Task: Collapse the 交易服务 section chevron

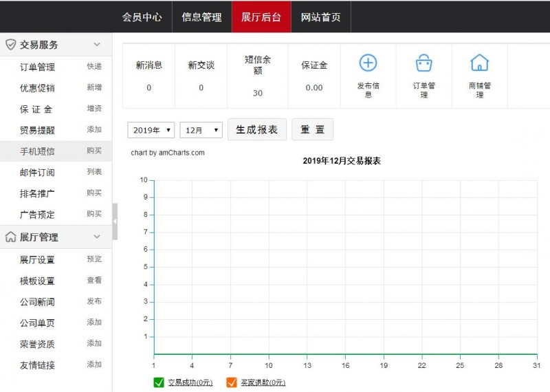Action: [x=97, y=45]
